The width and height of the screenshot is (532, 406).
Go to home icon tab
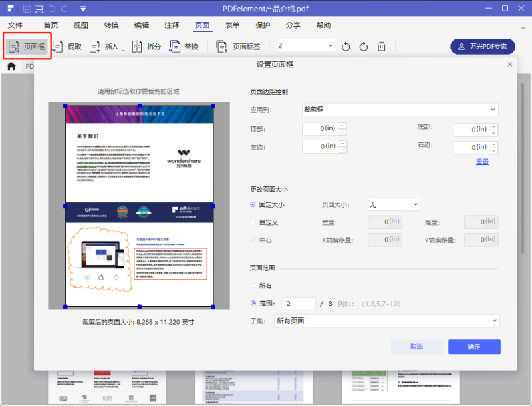[x=11, y=67]
